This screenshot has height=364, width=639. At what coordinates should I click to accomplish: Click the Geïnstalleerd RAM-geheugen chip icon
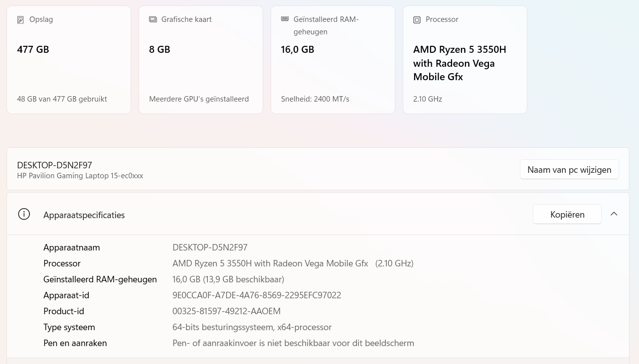click(x=285, y=19)
